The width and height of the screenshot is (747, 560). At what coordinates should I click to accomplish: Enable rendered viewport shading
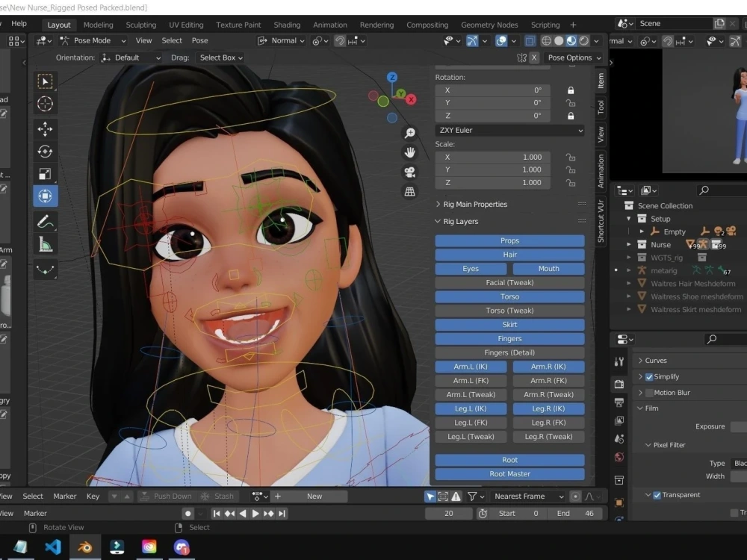583,41
